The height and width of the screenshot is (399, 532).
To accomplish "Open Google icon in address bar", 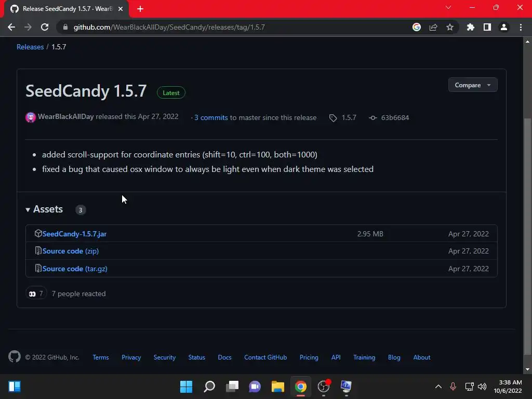I will point(417,27).
